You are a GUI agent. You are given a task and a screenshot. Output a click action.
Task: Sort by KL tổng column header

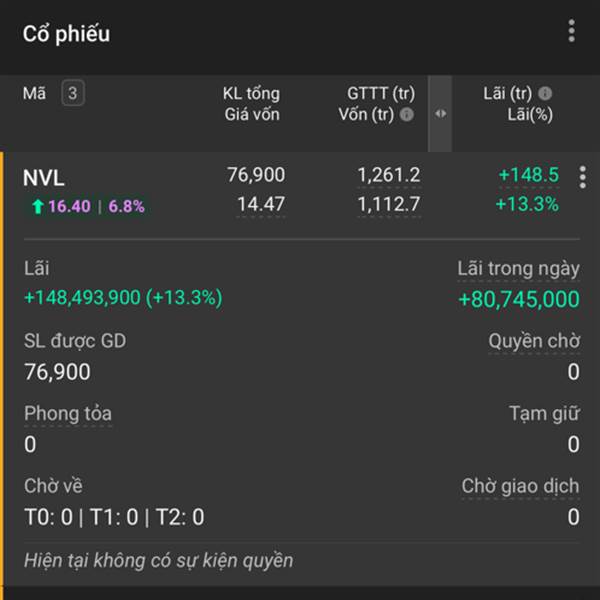pyautogui.click(x=251, y=94)
